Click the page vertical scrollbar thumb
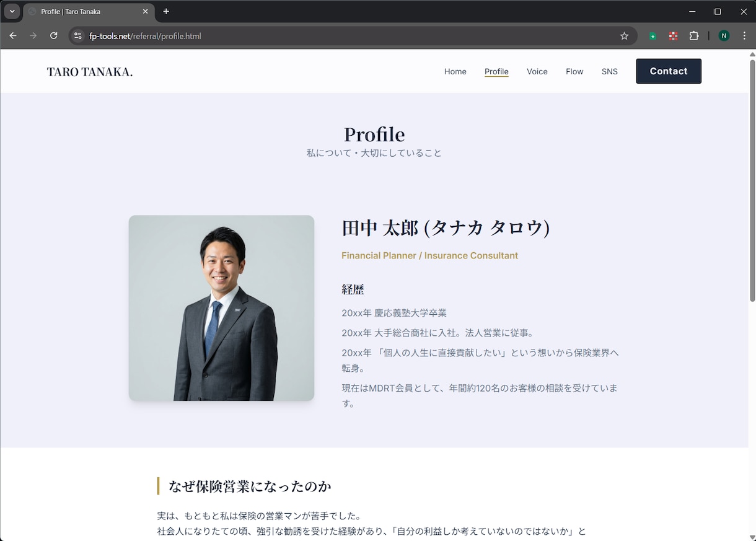The width and height of the screenshot is (756, 541). 752,180
